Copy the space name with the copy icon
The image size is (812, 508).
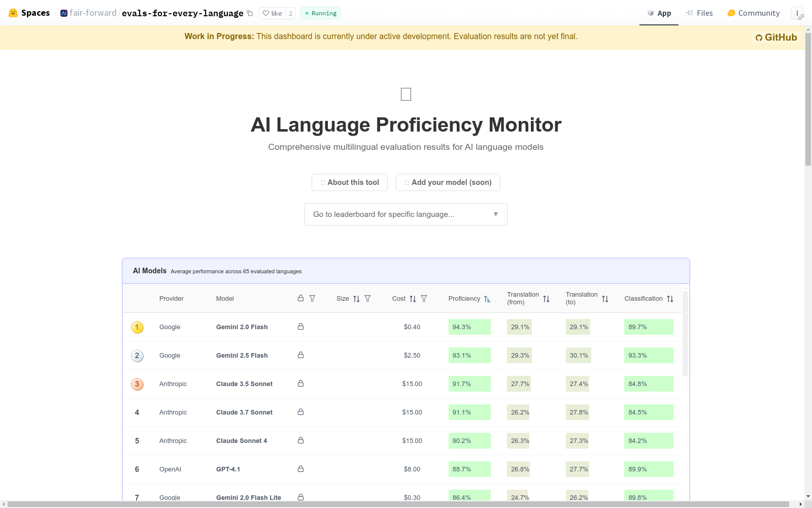click(250, 13)
